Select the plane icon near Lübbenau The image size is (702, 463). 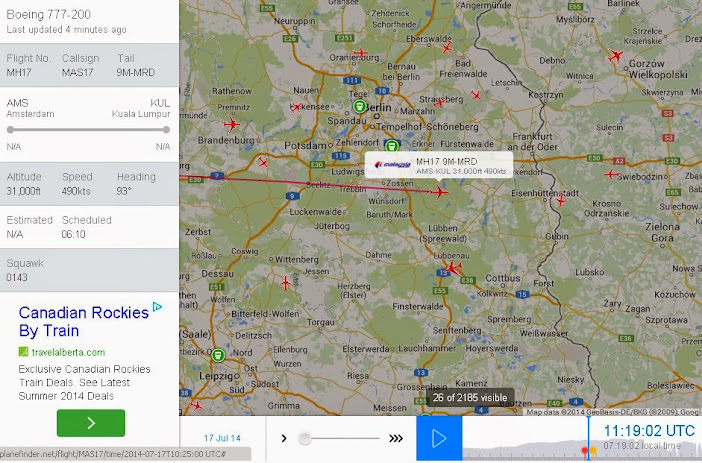click(x=453, y=268)
